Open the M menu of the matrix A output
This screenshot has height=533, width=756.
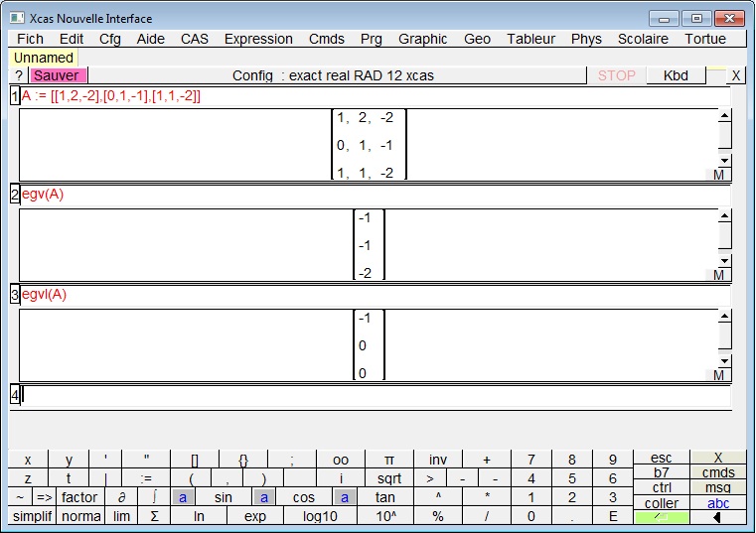click(x=719, y=175)
